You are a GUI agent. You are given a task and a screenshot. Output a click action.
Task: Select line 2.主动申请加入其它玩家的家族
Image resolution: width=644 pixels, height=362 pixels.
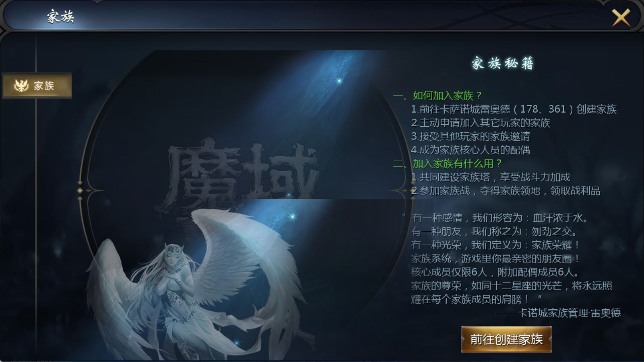click(481, 123)
